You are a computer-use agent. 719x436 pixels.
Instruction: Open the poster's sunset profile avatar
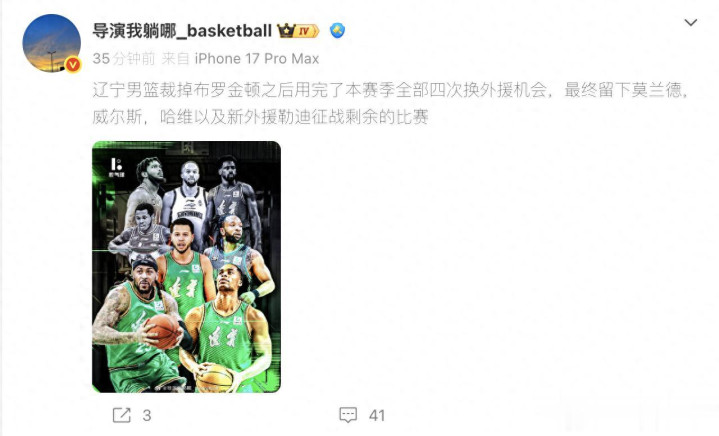click(52, 43)
